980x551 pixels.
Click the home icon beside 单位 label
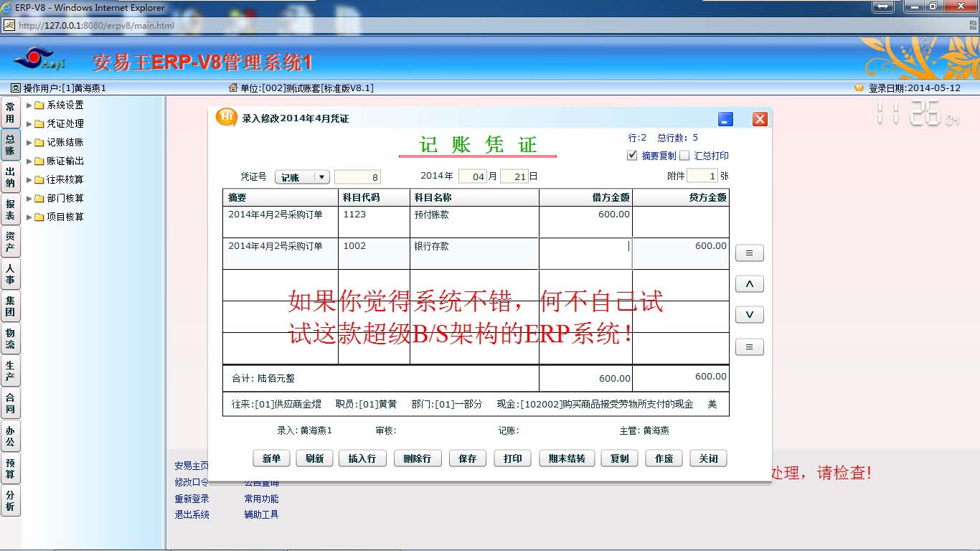pos(232,88)
